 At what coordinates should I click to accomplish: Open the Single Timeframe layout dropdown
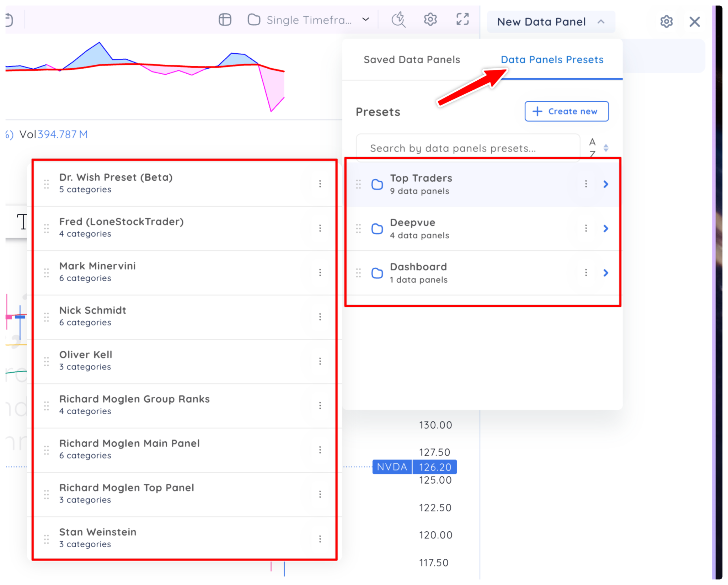pos(309,20)
